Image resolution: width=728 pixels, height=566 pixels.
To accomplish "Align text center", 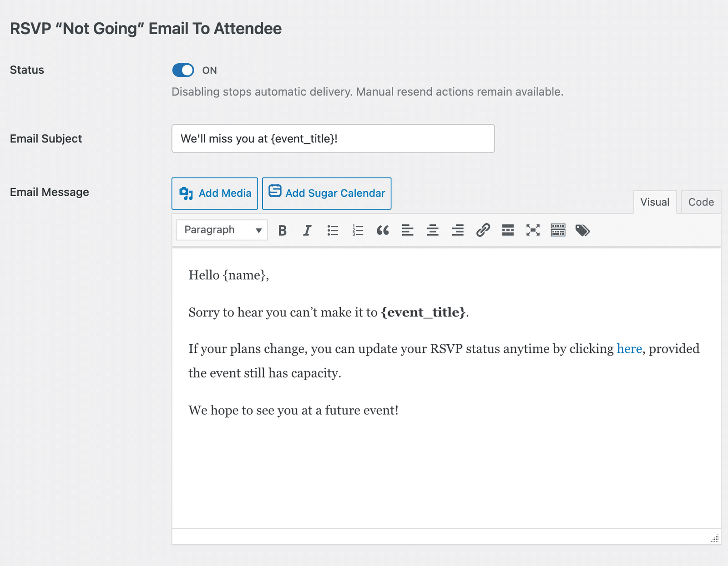I will point(433,230).
